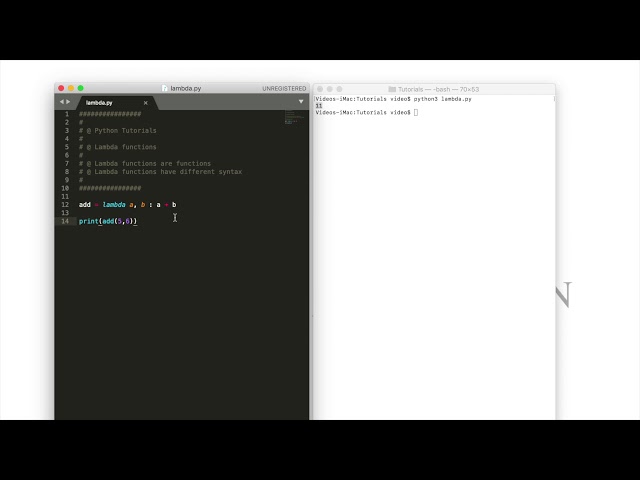Click the 'Lambda functions are functions' comment

coord(145,163)
